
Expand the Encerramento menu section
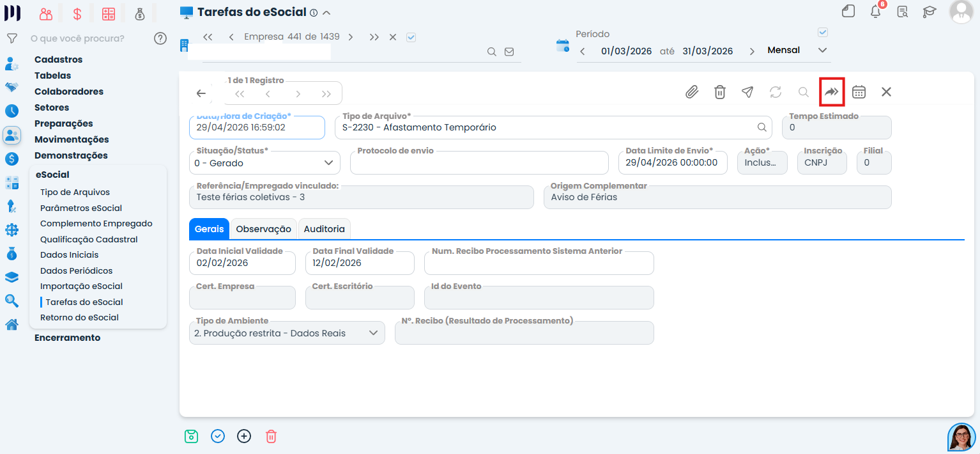tap(67, 338)
